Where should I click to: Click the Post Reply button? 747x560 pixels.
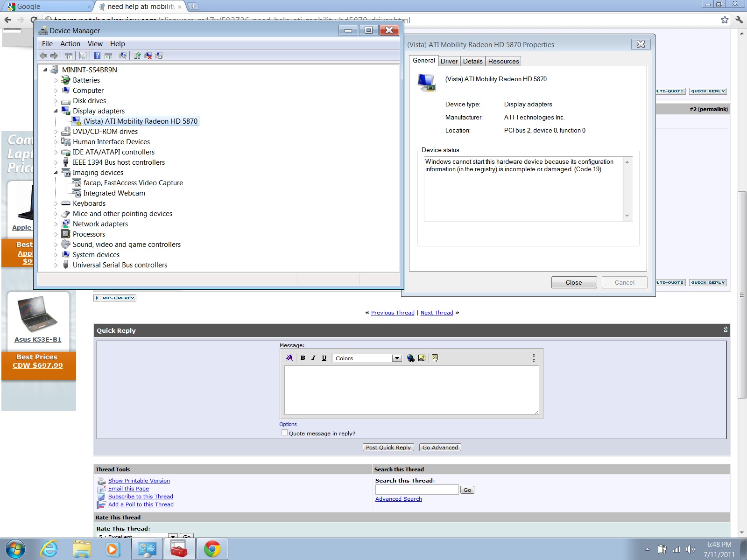115,298
